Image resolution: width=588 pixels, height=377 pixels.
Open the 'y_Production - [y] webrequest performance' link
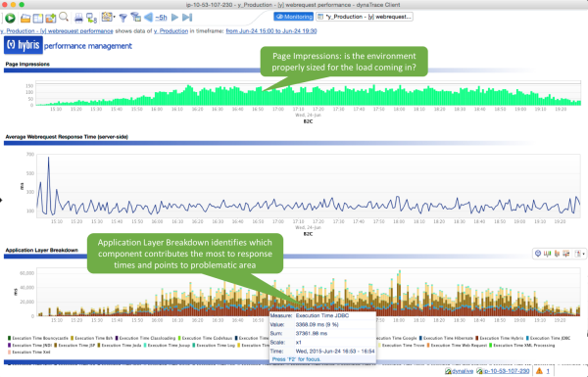(57, 31)
